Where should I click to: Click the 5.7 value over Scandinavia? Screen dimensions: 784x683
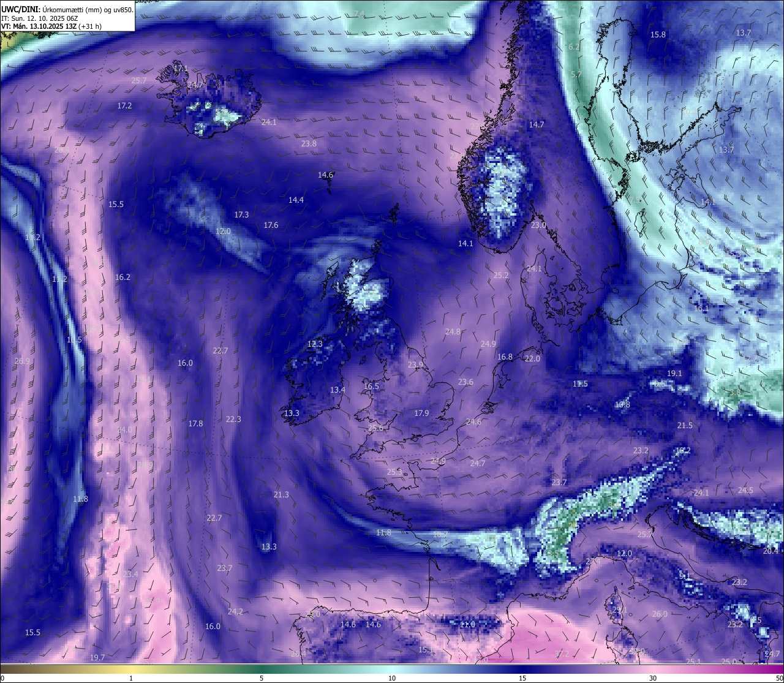click(x=576, y=75)
